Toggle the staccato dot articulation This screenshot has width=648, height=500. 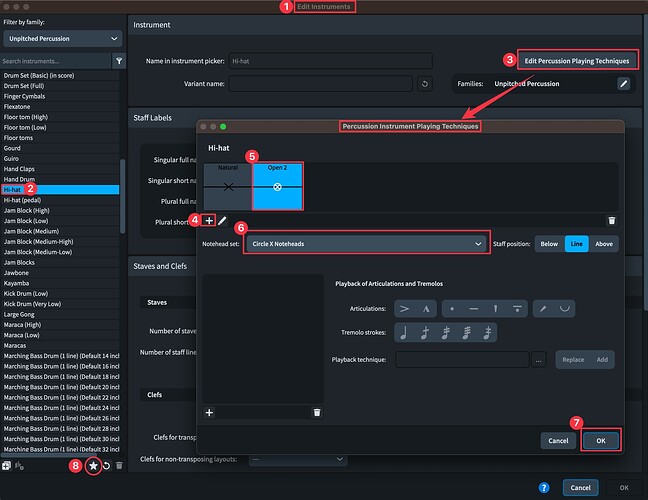[x=452, y=309]
